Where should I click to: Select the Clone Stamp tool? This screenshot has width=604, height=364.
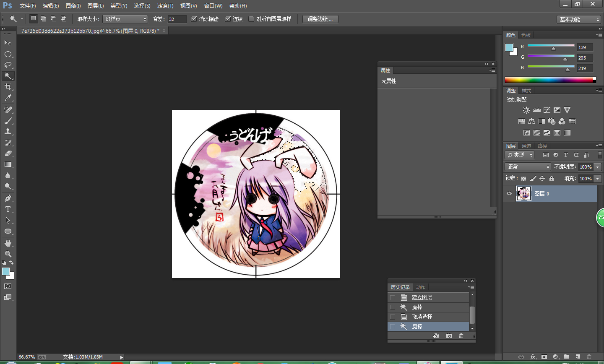pos(8,132)
